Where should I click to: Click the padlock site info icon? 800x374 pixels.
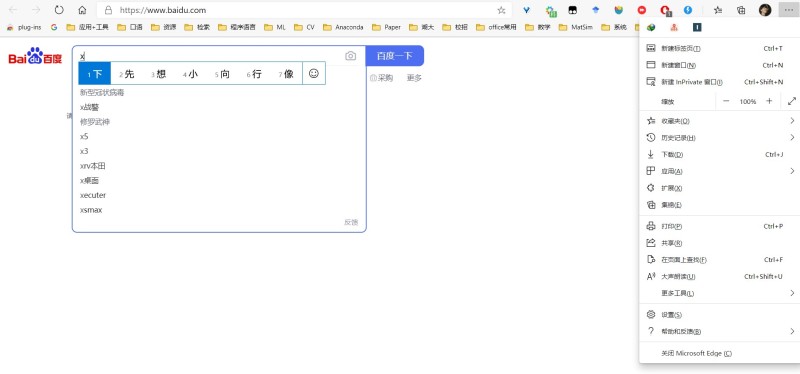pos(108,10)
